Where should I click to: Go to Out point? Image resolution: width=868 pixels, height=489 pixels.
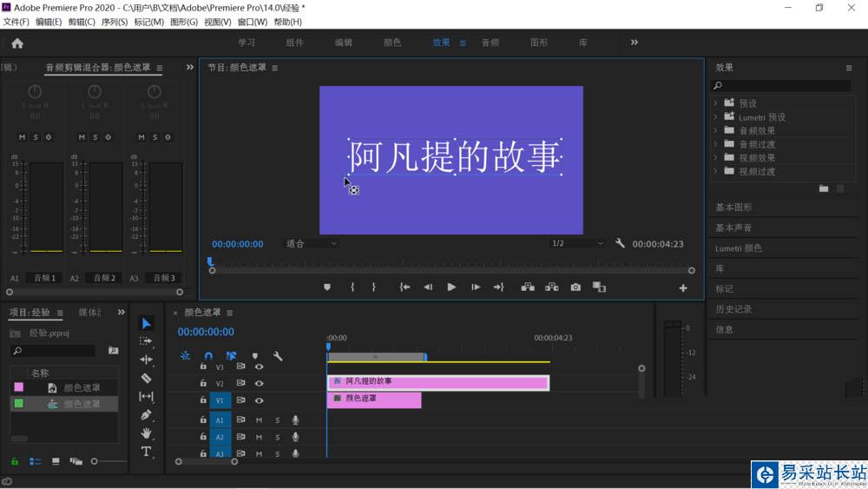coord(499,287)
